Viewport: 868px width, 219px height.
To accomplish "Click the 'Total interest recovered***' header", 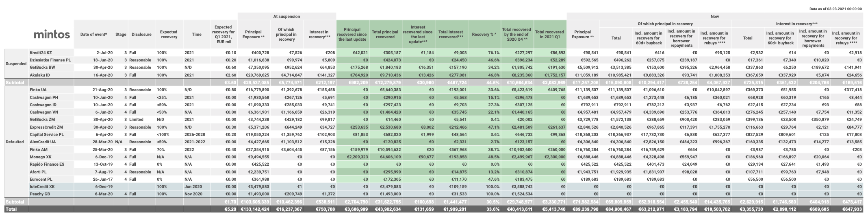I will pyautogui.click(x=451, y=35).
